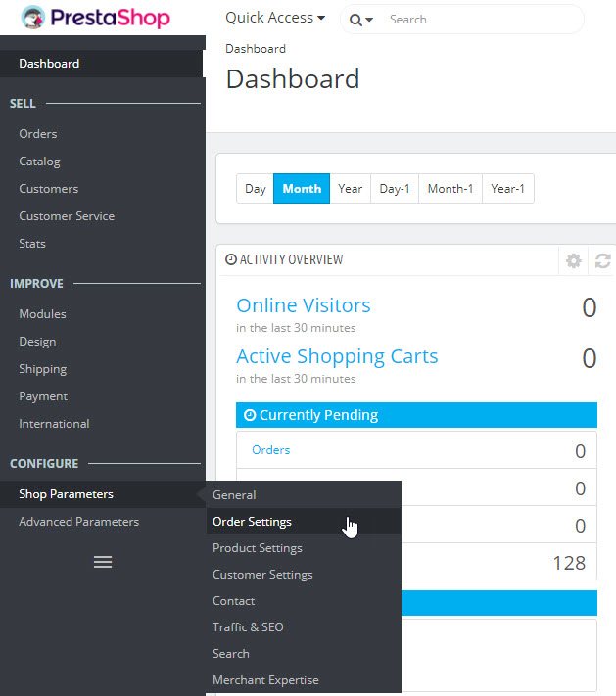Type in the Search field
616x696 pixels.
tap(480, 20)
